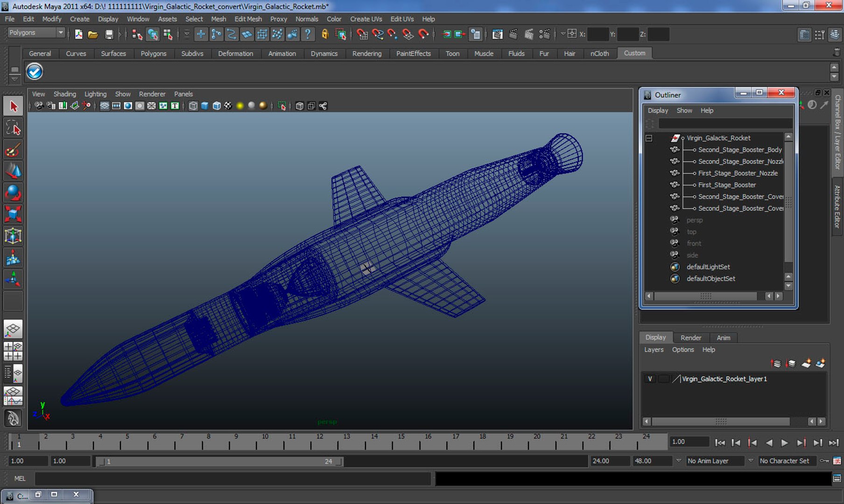Save scene with floppy disk icon

108,34
